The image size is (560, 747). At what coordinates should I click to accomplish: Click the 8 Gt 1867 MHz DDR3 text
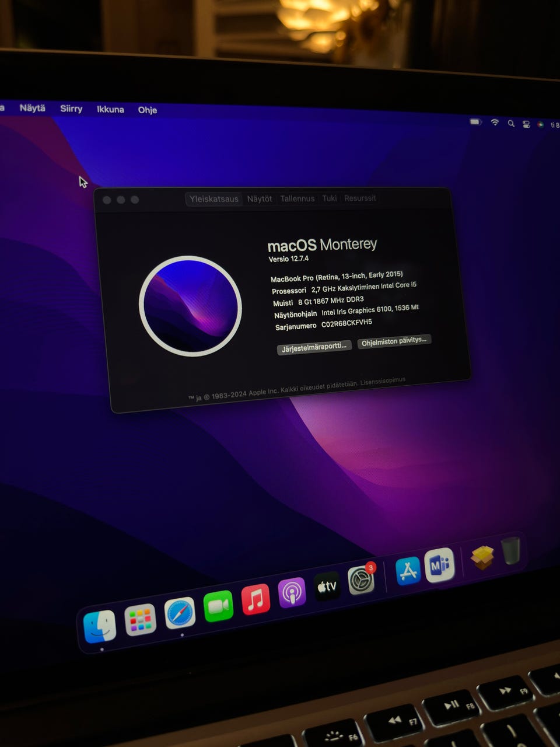pos(331,301)
